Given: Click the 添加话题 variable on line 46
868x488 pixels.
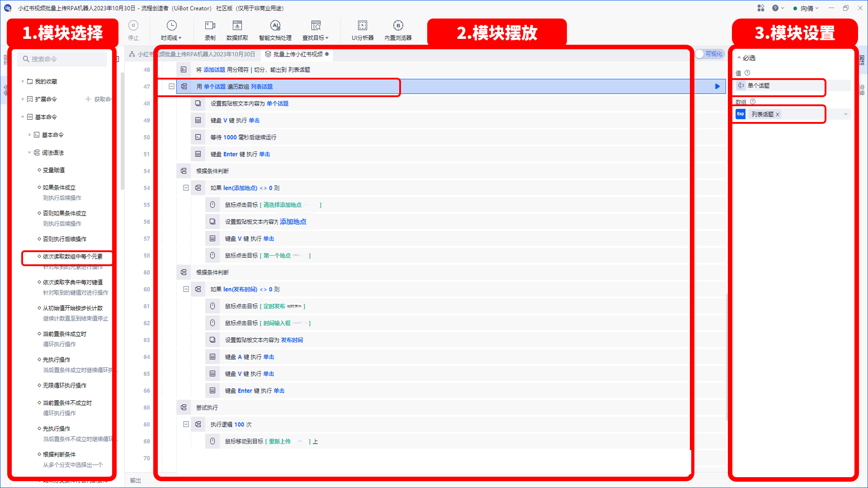Looking at the screenshot, I should point(214,70).
